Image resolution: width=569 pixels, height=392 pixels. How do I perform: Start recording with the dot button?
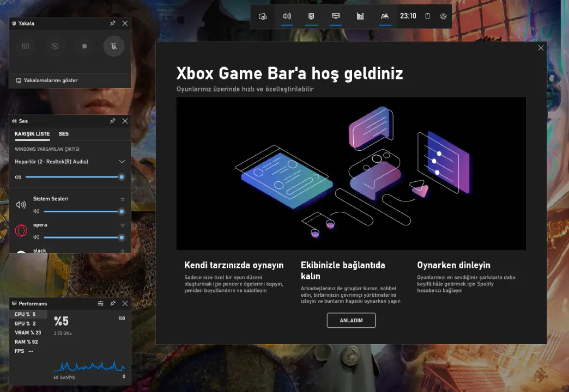pos(84,46)
